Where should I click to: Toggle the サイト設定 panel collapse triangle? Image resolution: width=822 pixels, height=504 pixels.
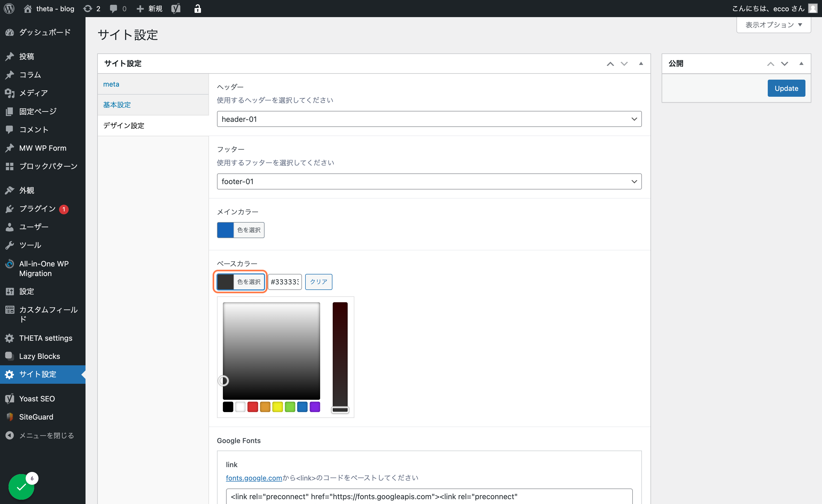[x=641, y=63]
